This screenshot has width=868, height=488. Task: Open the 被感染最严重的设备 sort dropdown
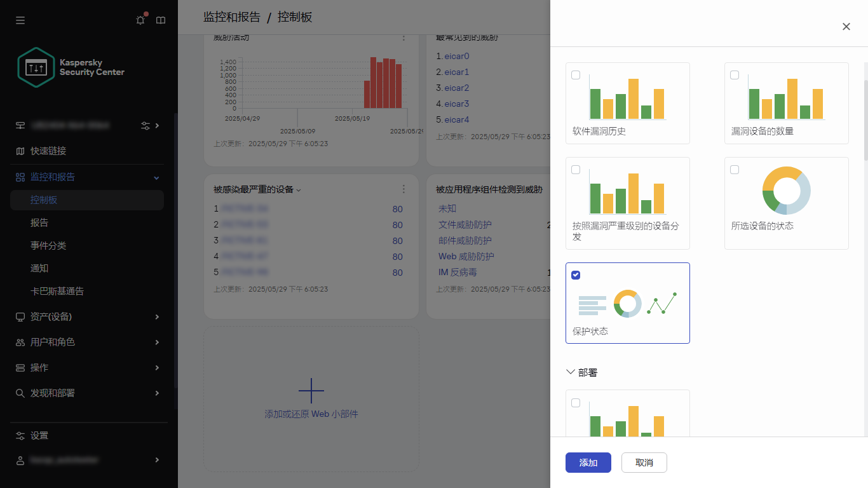point(298,189)
